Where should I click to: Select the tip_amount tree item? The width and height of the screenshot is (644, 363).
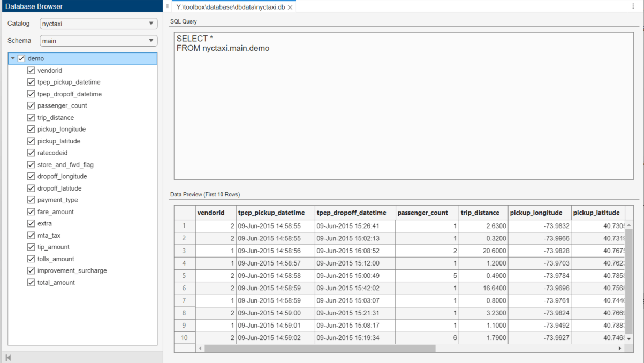pos(54,247)
